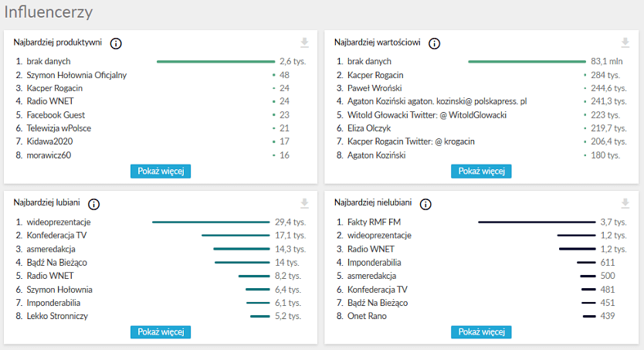
Task: Click the teal bar for wideoprezentacje 29,4 tys.
Action: [210, 222]
